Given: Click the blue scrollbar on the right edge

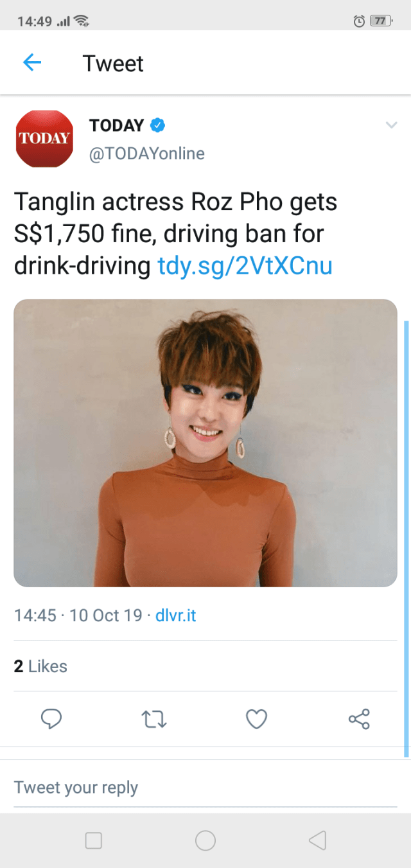Looking at the screenshot, I should point(406,538).
